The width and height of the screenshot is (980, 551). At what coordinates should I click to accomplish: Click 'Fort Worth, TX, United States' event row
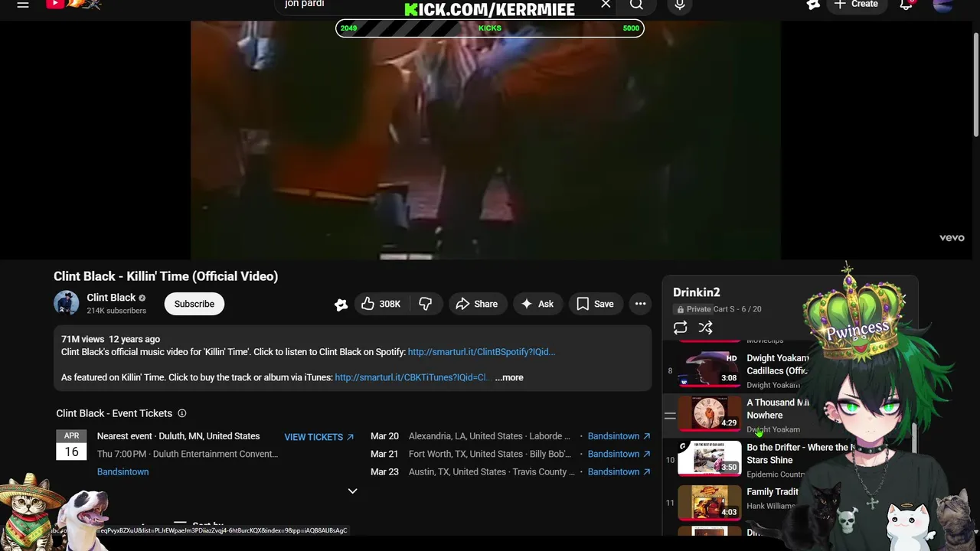(x=490, y=454)
